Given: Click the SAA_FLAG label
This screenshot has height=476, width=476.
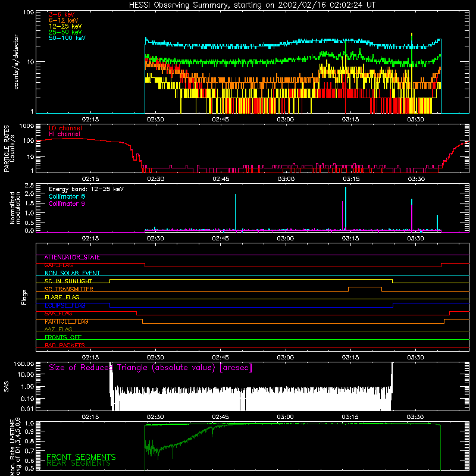Looking at the screenshot, I should (58, 314).
